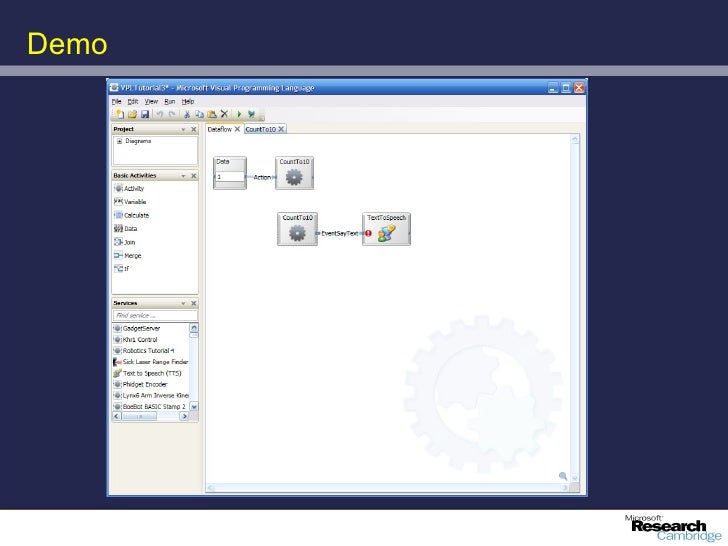728x546 pixels.
Task: Pick the Join activity icon
Action: (118, 242)
